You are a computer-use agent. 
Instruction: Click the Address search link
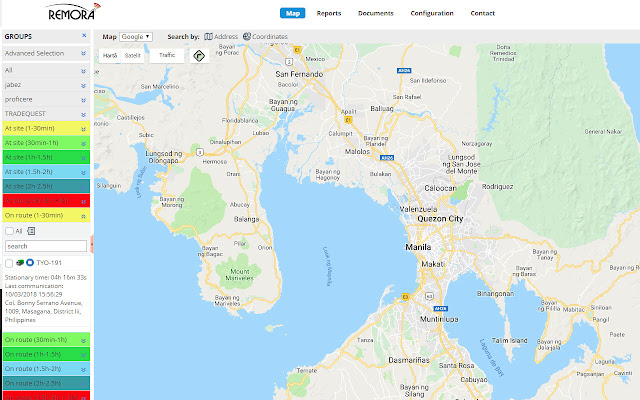(226, 37)
